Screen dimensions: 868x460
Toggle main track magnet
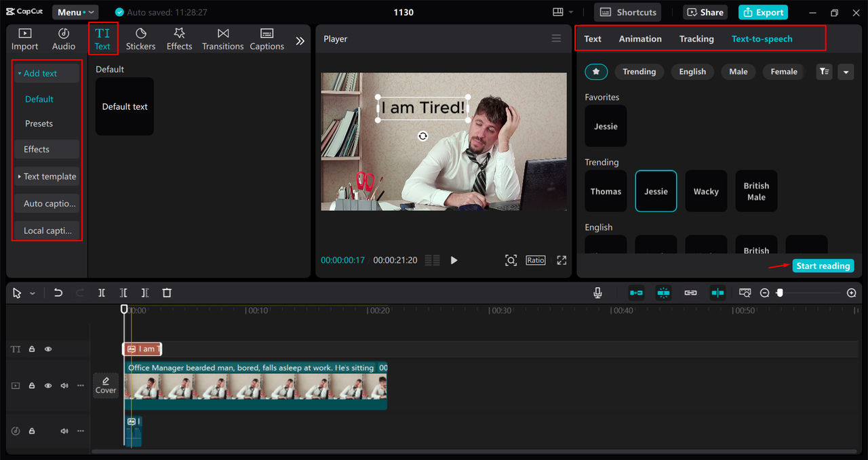[x=636, y=293]
